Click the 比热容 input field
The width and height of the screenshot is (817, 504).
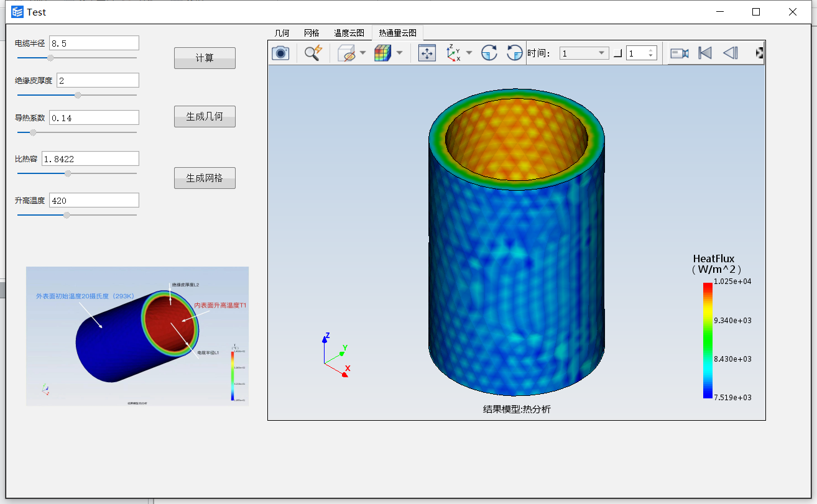(90, 158)
